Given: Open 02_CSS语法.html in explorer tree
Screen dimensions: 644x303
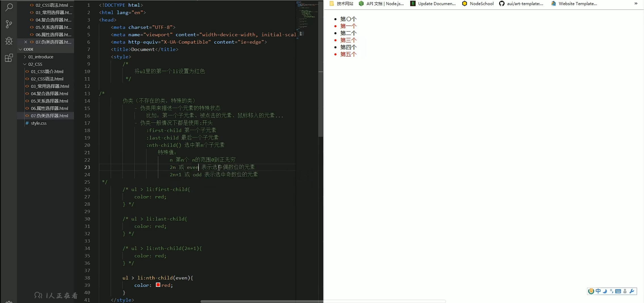Looking at the screenshot, I should (45, 79).
